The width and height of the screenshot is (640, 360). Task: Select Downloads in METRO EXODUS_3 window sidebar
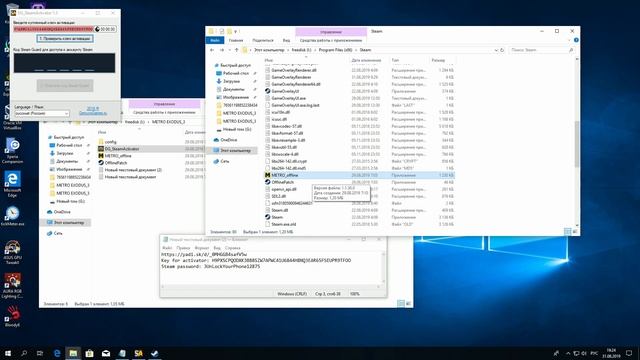click(x=65, y=153)
